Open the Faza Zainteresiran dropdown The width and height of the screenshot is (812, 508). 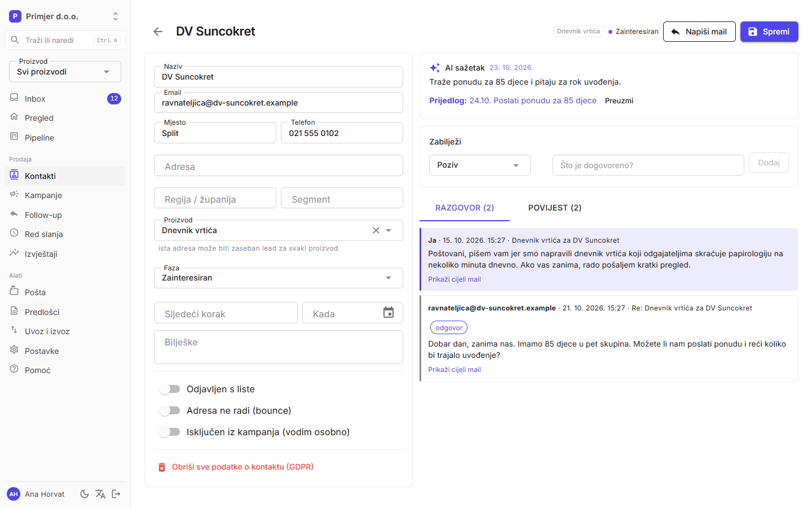pyautogui.click(x=279, y=278)
